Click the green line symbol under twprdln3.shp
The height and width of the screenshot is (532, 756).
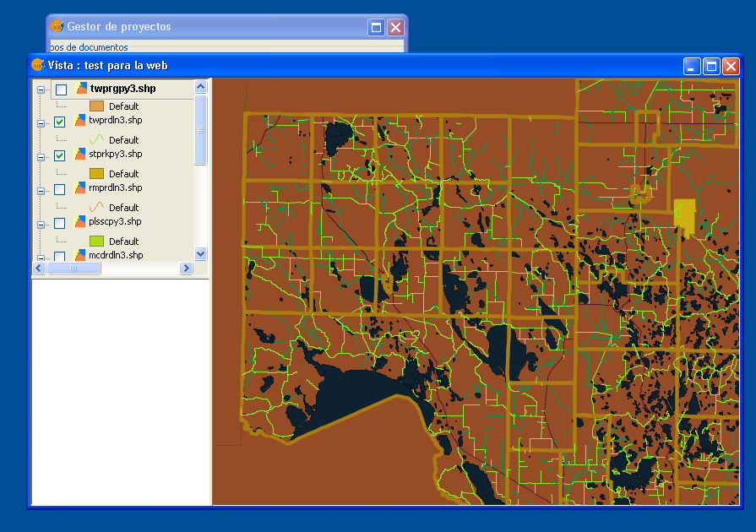(x=97, y=139)
